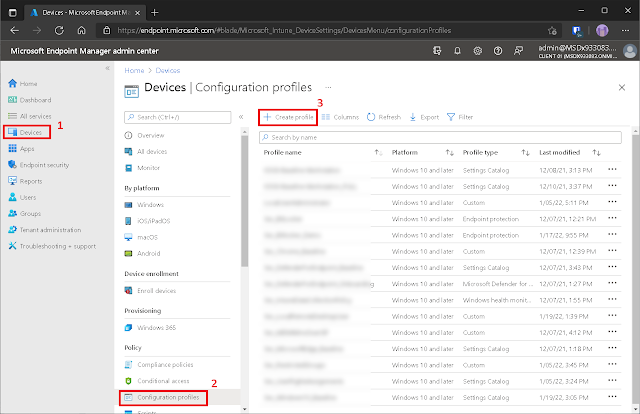Open All devices in Devices menu
Viewport: 640px width, 414px height.
pos(146,151)
